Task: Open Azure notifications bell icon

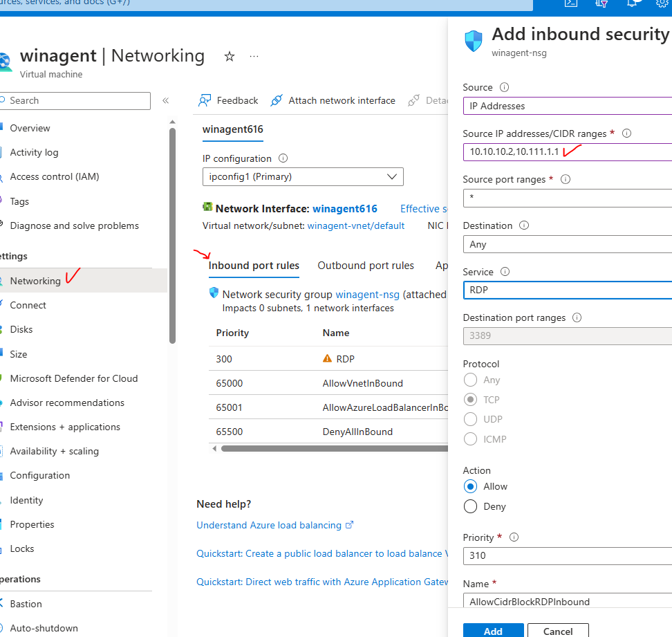Action: pyautogui.click(x=633, y=4)
